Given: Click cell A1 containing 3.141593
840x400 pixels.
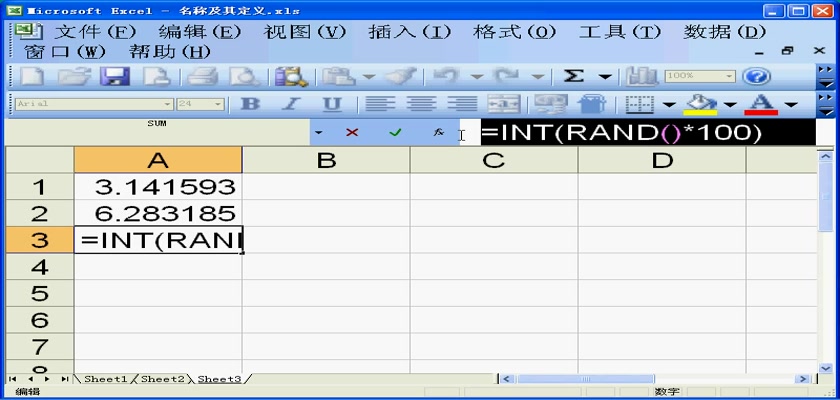Looking at the screenshot, I should pos(158,186).
